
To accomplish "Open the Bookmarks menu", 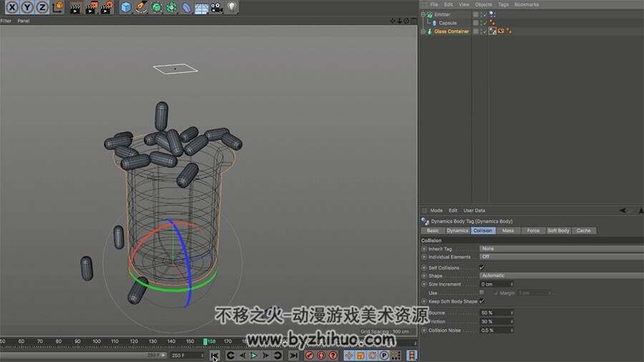I will tap(527, 4).
